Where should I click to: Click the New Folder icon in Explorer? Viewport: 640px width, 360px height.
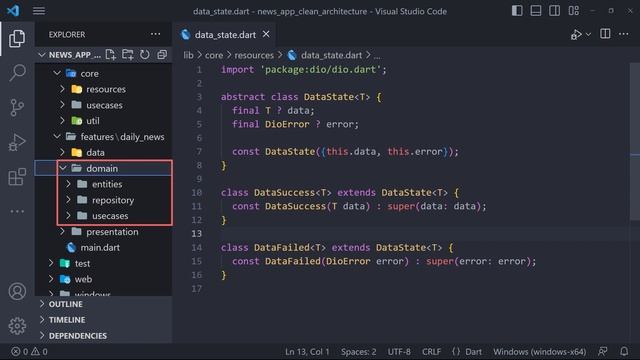[x=128, y=54]
